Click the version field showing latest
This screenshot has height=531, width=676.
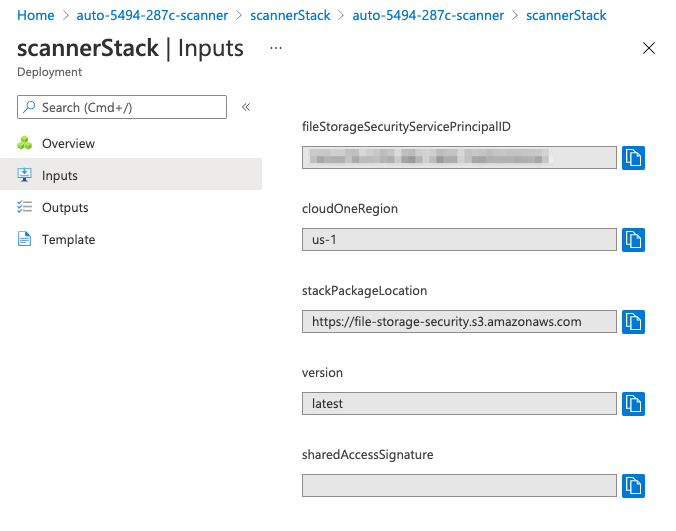(459, 404)
